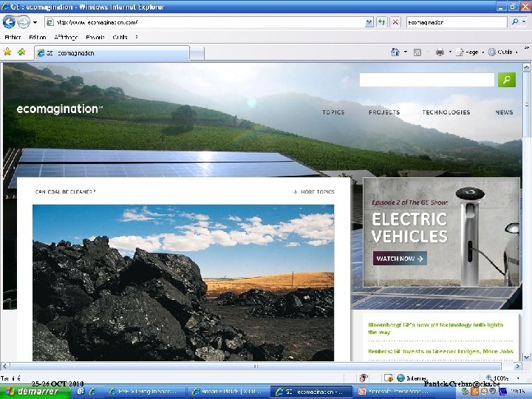Switch to the second Internet Explorer taskbar window
The image size is (532, 399).
tap(228, 392)
